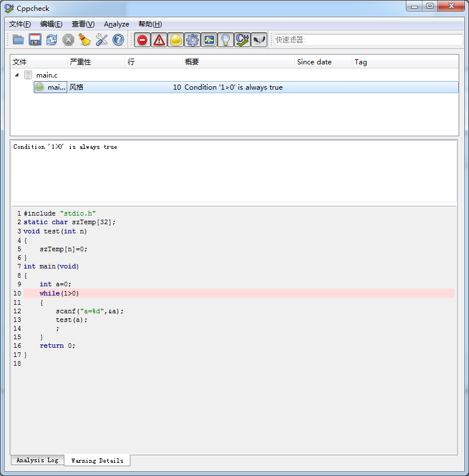Click the style severity icon in result row
The height and width of the screenshot is (476, 469).
[x=40, y=87]
